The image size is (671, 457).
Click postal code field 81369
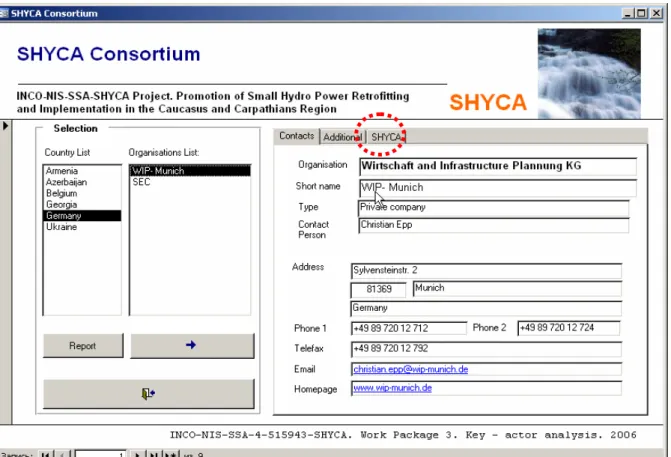pos(378,290)
